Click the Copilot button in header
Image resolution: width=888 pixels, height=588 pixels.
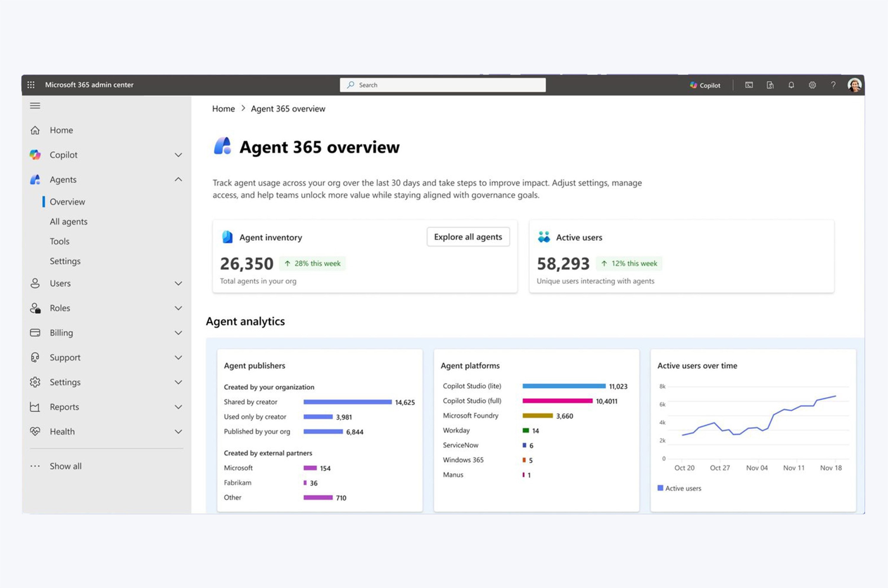click(x=705, y=85)
